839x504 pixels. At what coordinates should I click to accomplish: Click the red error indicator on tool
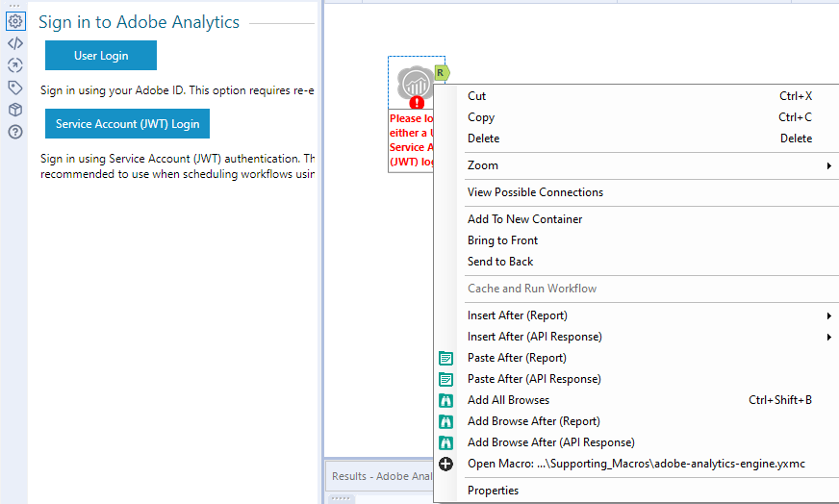click(x=417, y=103)
